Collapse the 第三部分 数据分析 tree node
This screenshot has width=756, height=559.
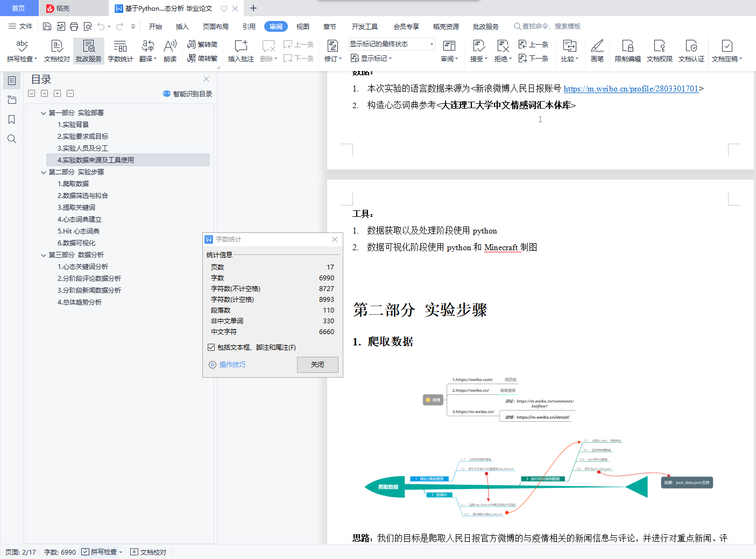[44, 255]
